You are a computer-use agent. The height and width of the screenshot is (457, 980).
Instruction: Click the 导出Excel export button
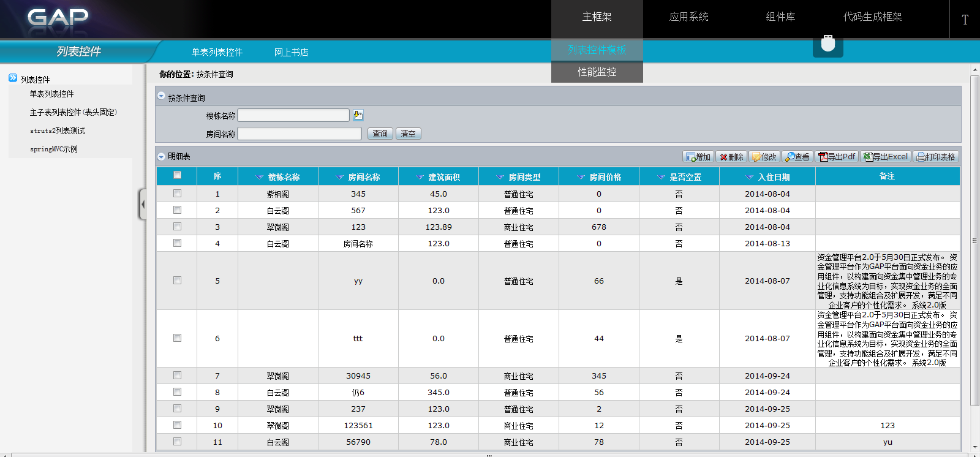point(886,157)
